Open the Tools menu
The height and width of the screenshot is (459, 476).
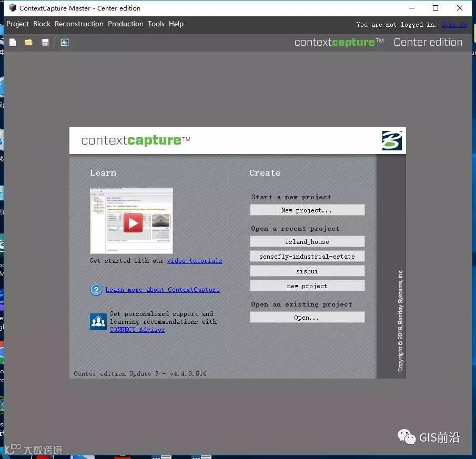pos(156,24)
